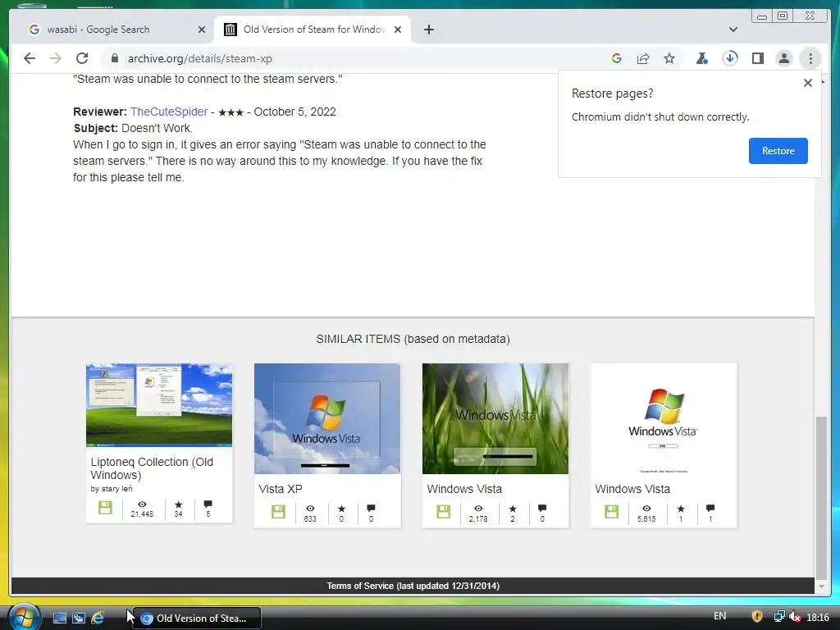The height and width of the screenshot is (630, 840).
Task: Click the software floppy icon on Liptoneq card
Action: (105, 508)
